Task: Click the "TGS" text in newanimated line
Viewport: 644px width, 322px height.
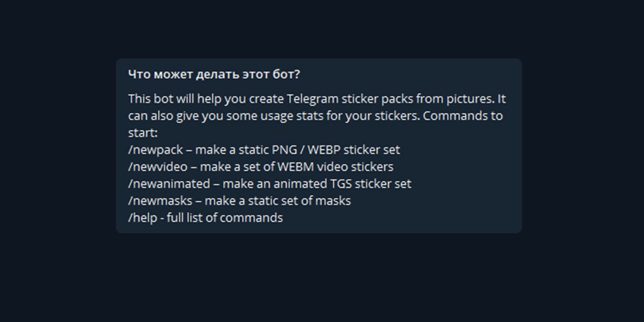Action: point(340,184)
